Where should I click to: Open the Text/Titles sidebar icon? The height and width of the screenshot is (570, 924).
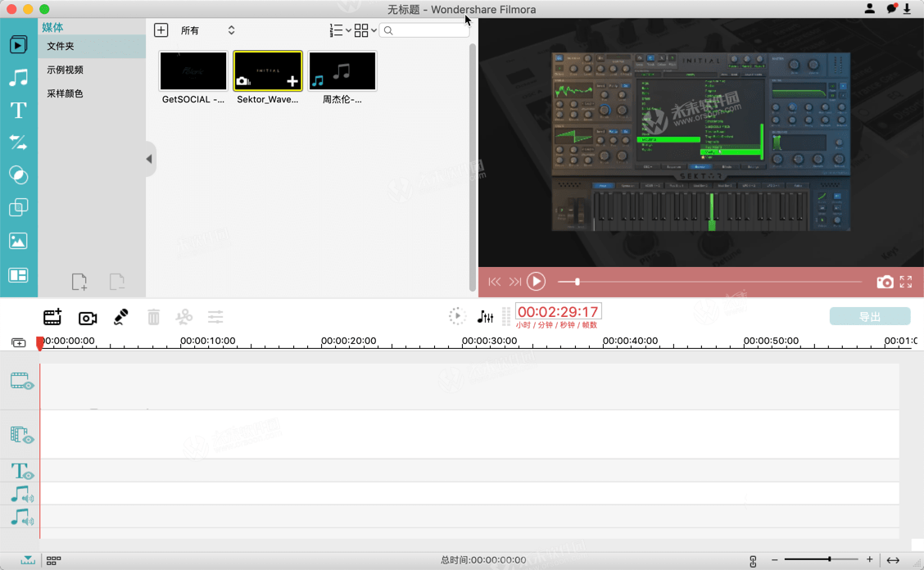coord(18,111)
